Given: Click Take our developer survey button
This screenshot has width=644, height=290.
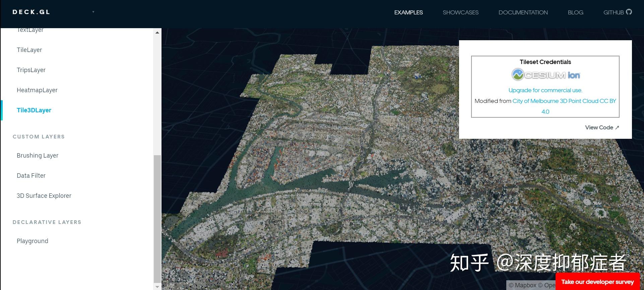Looking at the screenshot, I should click(597, 282).
